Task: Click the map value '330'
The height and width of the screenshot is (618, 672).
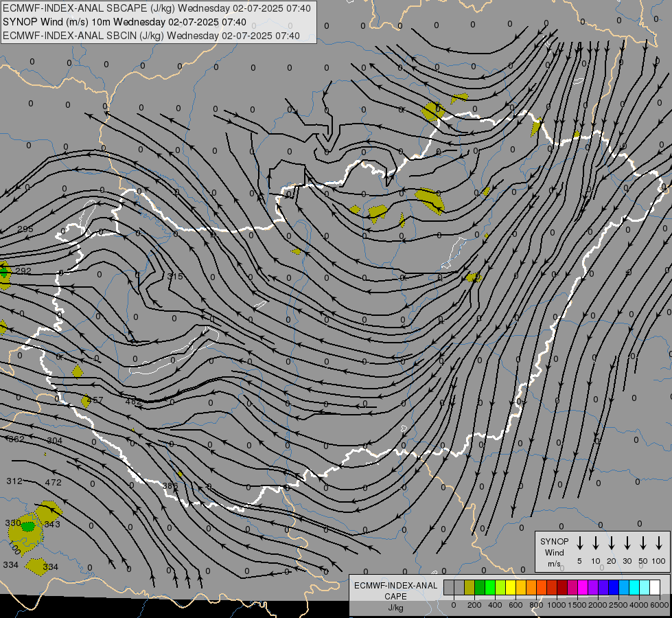Action: click(13, 523)
